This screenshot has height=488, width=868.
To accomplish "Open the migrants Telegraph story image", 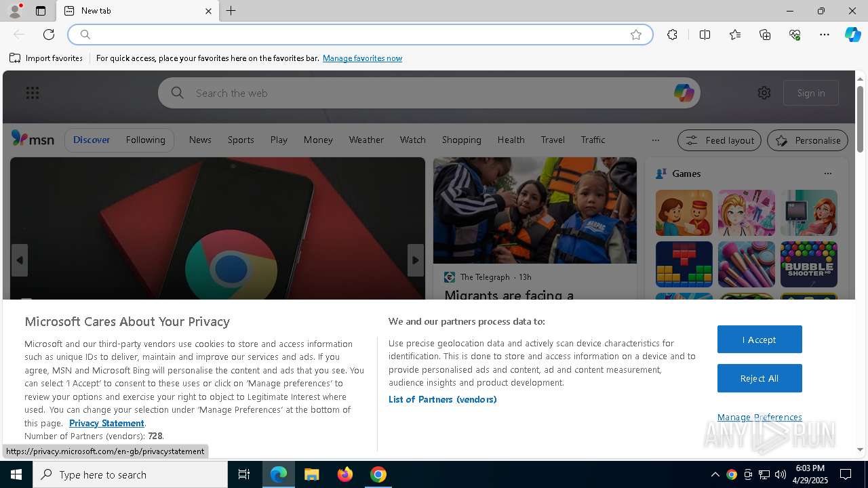I will pos(535,210).
